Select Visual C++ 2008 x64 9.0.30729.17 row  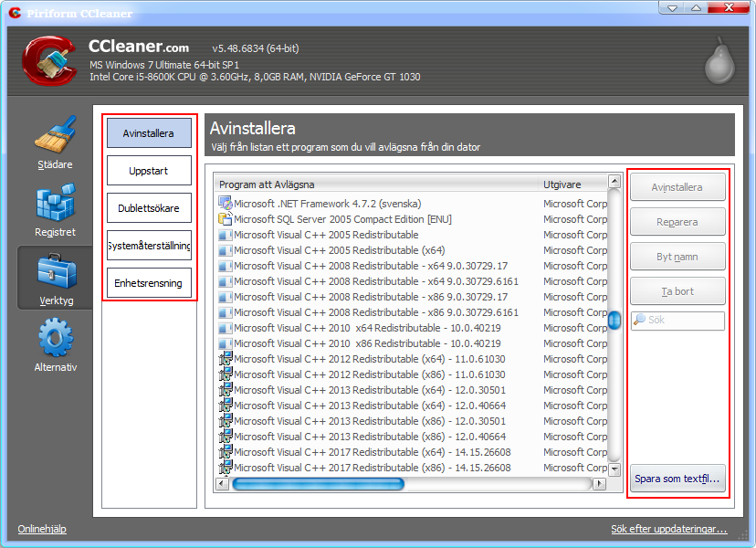[413, 266]
